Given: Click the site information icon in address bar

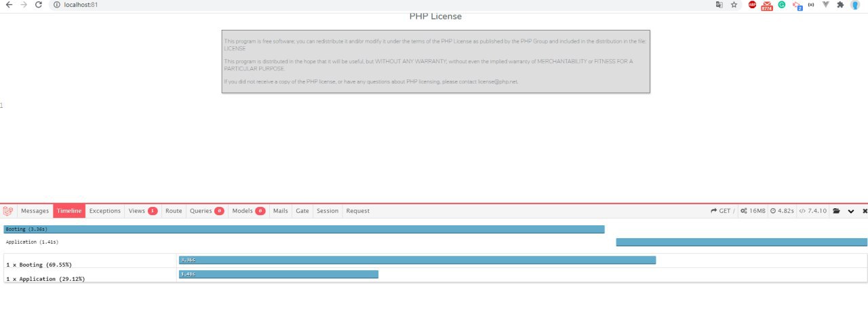Looking at the screenshot, I should [x=57, y=5].
